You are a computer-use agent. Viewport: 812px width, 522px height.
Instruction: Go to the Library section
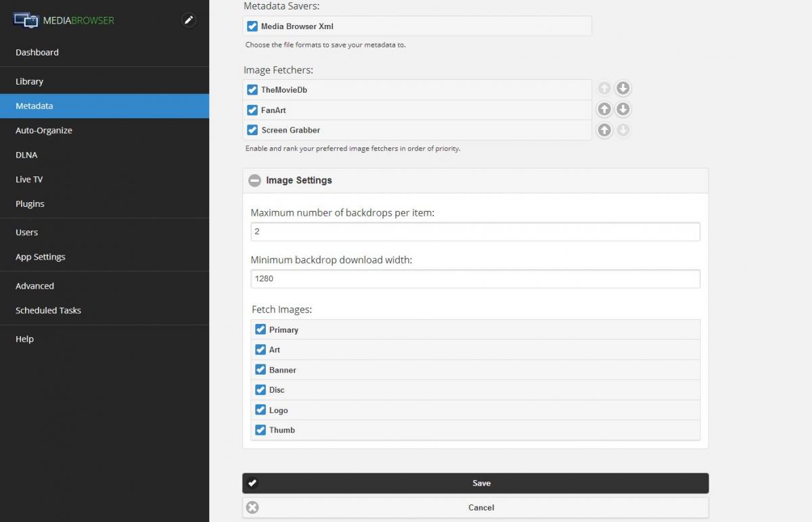pos(30,81)
